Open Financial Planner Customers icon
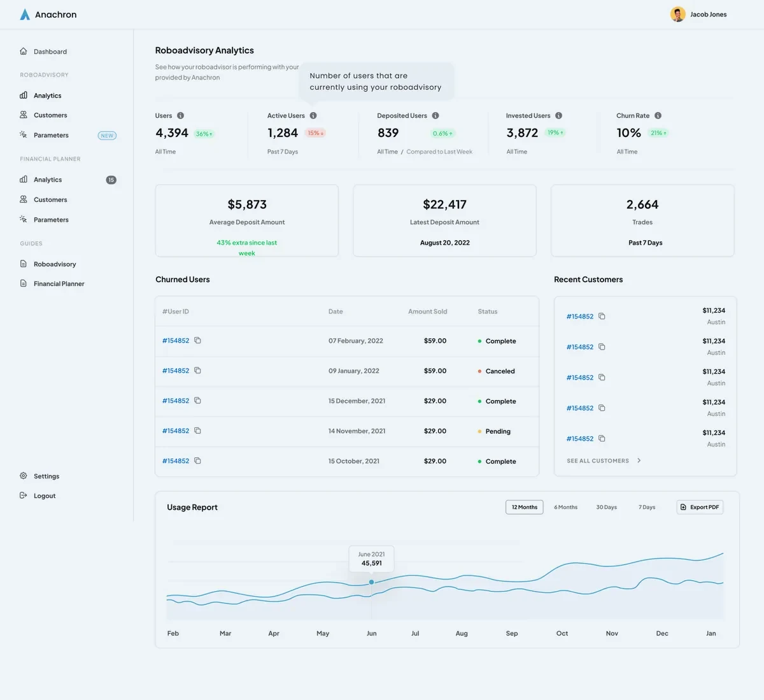This screenshot has height=700, width=764. [x=24, y=199]
